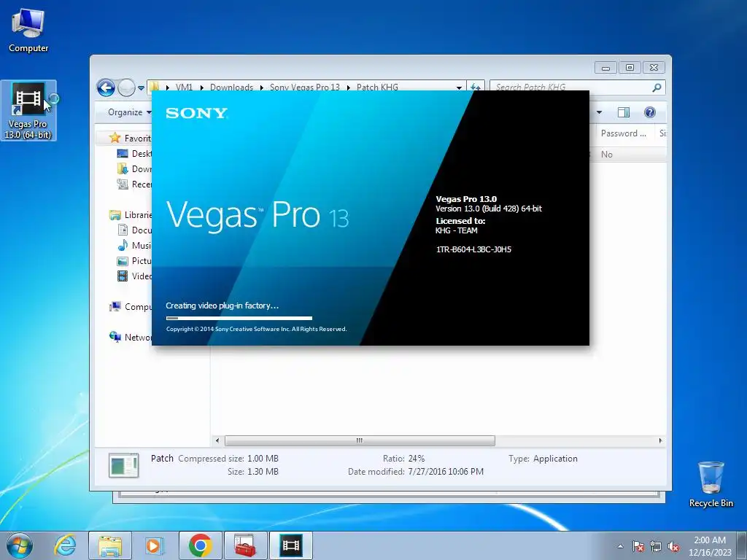Open the recent locations dropdown arrow
The width and height of the screenshot is (747, 560).
pyautogui.click(x=141, y=88)
